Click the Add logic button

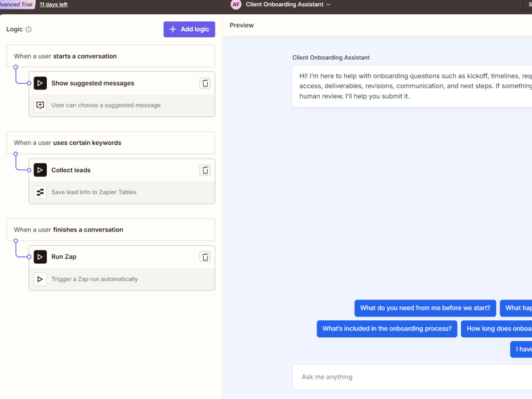(189, 29)
